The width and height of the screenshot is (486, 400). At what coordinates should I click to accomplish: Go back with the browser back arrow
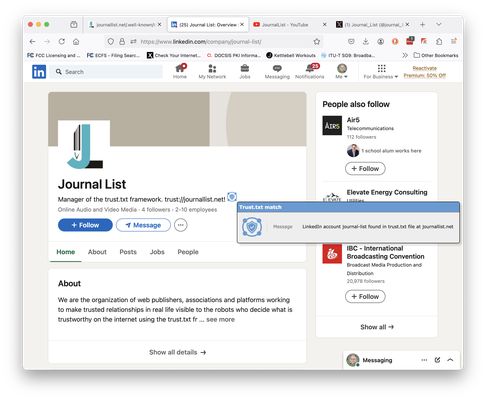[x=32, y=42]
